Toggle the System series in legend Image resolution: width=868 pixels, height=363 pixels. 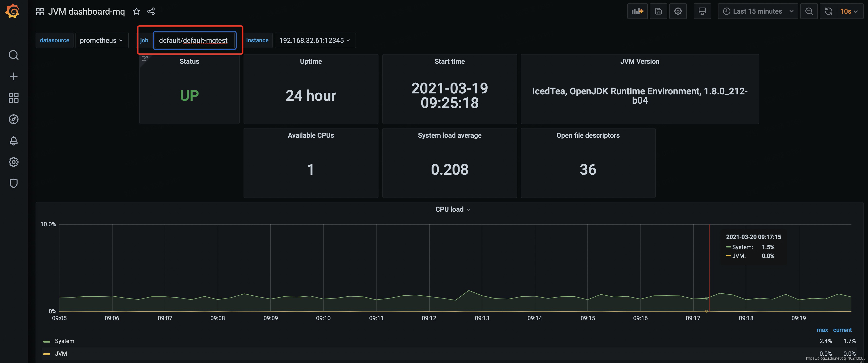click(64, 341)
